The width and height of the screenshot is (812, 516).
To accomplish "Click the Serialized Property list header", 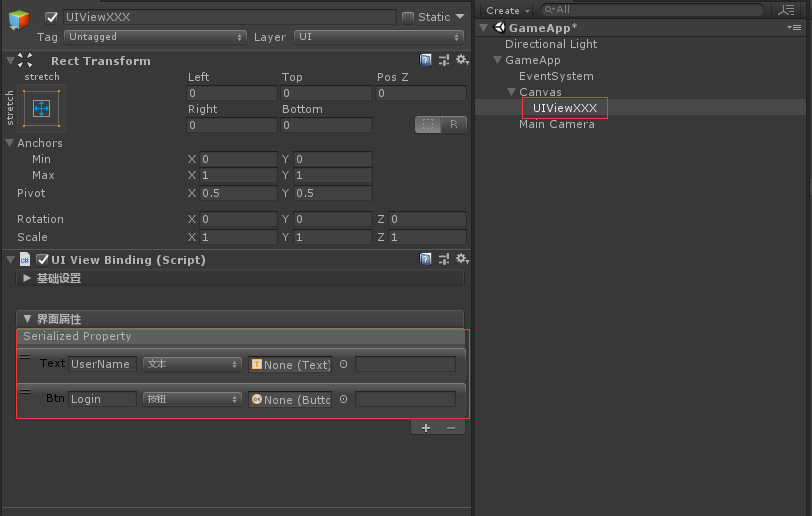I will click(241, 336).
